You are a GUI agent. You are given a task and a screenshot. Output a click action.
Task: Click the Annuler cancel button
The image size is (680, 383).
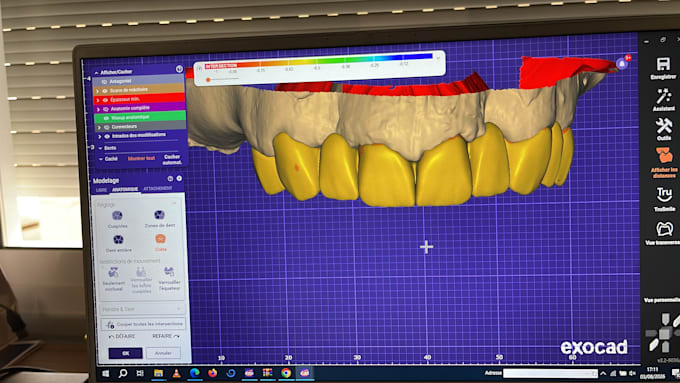pyautogui.click(x=163, y=353)
